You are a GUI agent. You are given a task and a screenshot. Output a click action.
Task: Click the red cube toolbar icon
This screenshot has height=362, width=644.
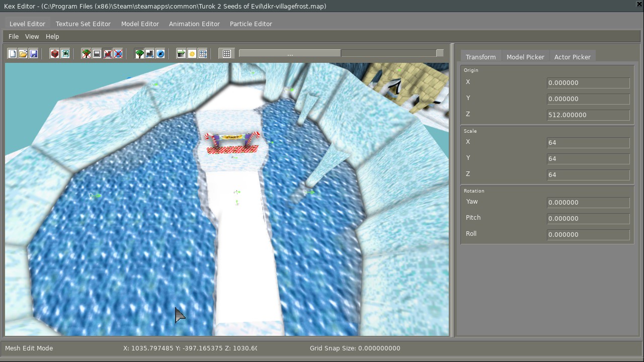coord(55,54)
